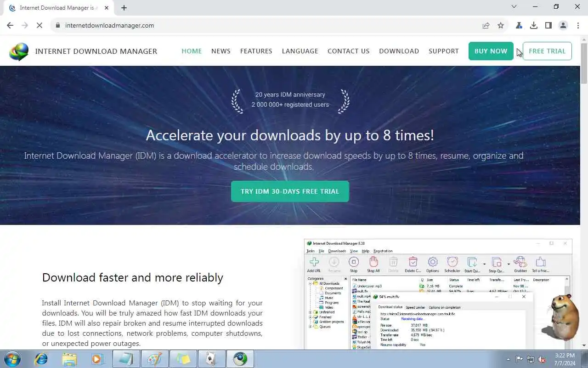Share this page from address bar
Image resolution: width=588 pixels, height=368 pixels.
point(486,25)
